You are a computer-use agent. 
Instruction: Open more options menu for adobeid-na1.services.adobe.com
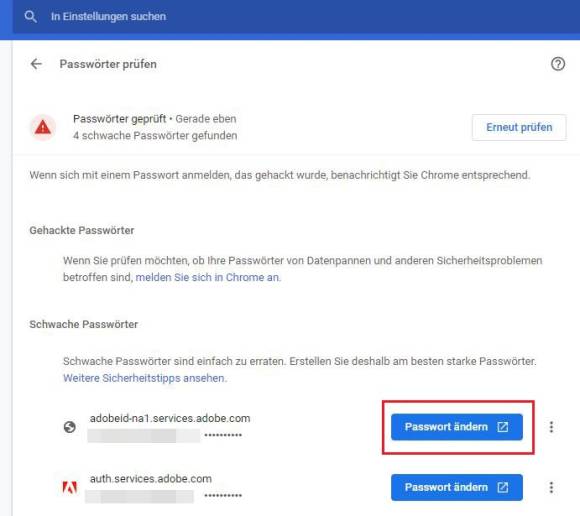(x=551, y=427)
